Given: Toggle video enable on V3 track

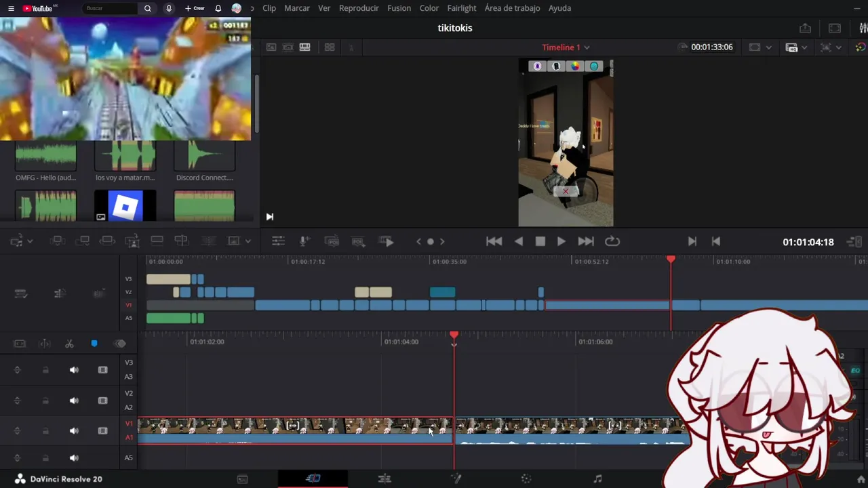Looking at the screenshot, I should [103, 370].
